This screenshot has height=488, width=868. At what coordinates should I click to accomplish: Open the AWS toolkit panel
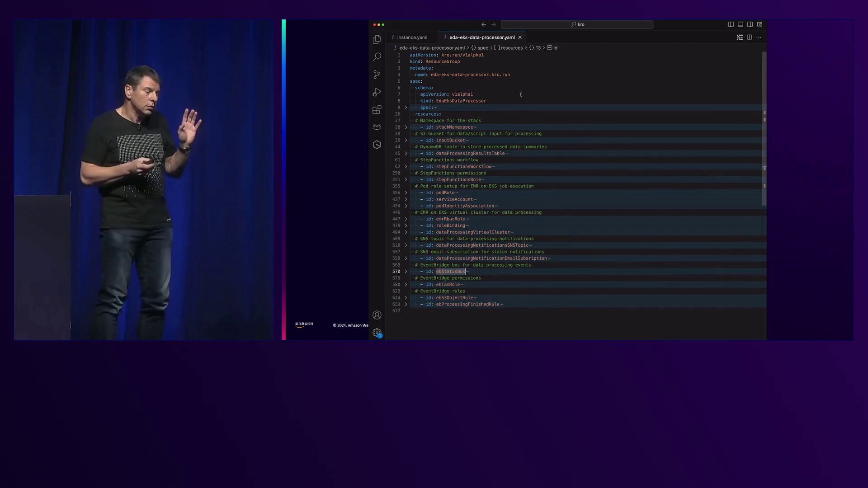[x=377, y=127]
